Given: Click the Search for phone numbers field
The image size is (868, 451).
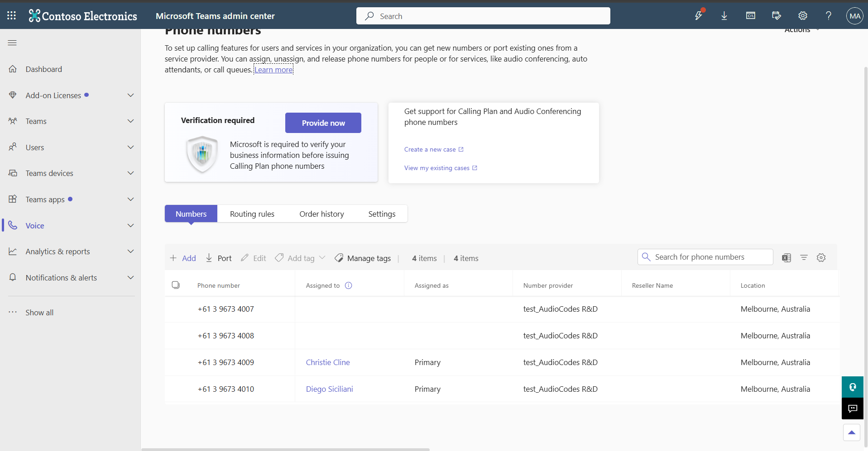Looking at the screenshot, I should coord(705,257).
